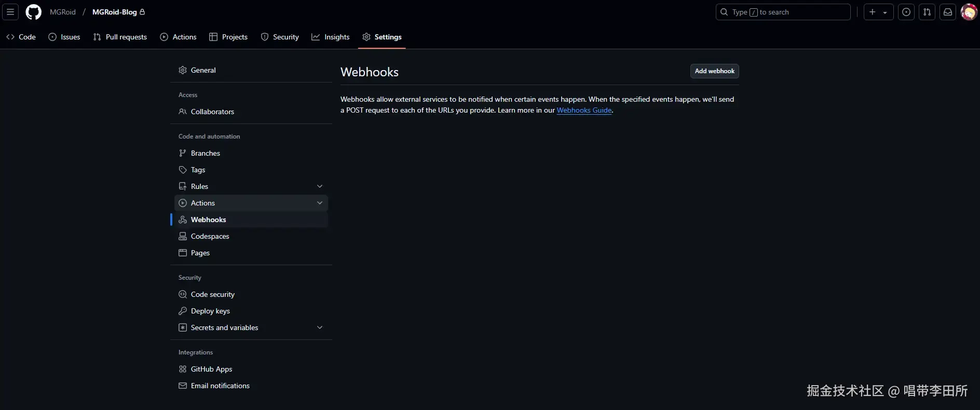Select Webhooks in the sidebar

coord(251,220)
